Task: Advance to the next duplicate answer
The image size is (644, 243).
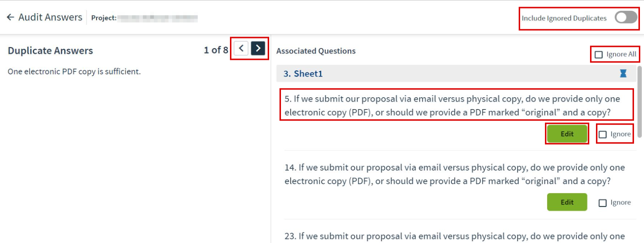Action: (x=258, y=48)
